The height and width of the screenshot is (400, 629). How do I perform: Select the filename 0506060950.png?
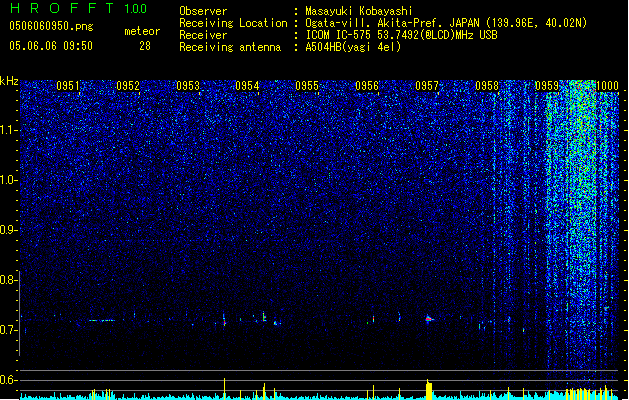[51, 26]
